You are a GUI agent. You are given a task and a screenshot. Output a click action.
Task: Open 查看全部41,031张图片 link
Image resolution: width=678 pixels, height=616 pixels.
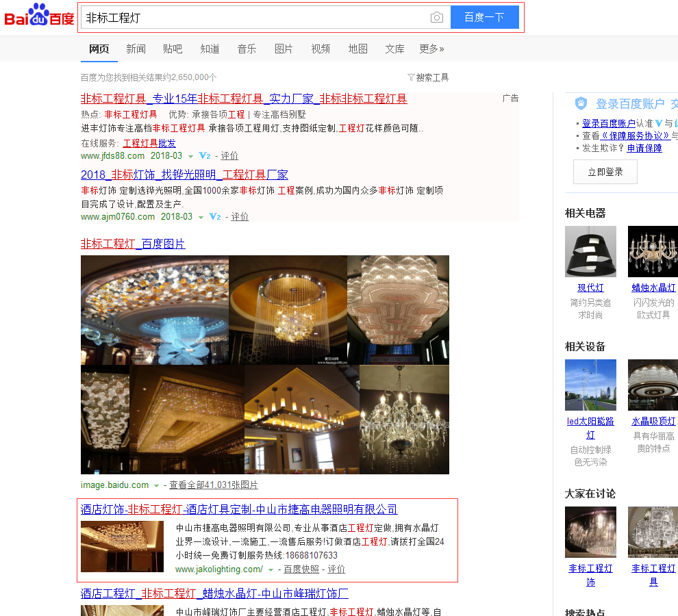(214, 485)
